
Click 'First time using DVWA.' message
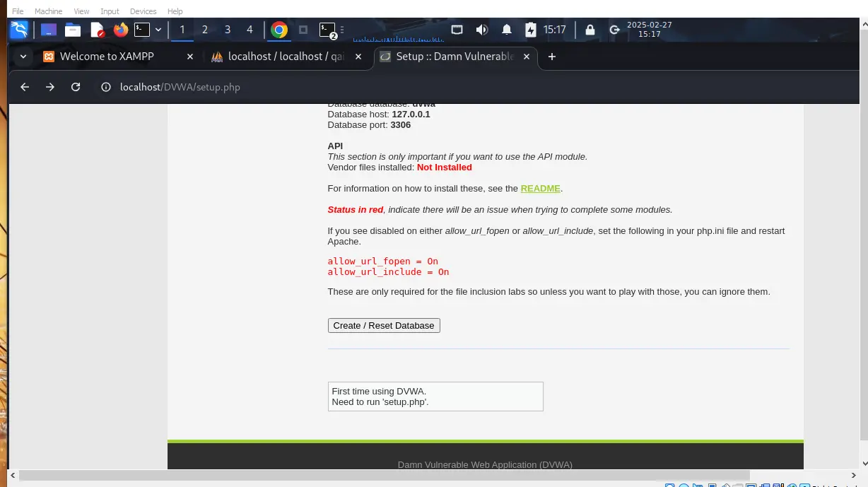379,391
